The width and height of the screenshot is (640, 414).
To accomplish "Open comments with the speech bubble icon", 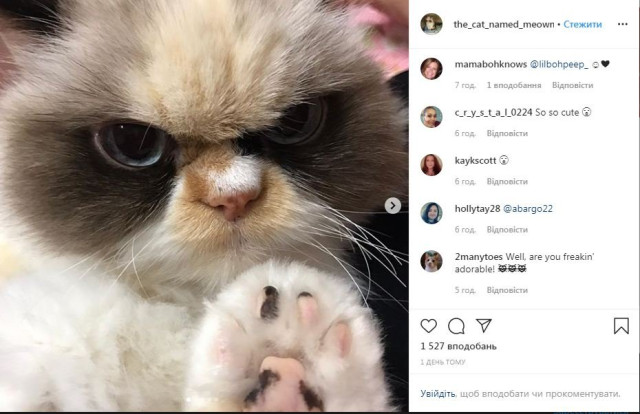I will [x=456, y=326].
